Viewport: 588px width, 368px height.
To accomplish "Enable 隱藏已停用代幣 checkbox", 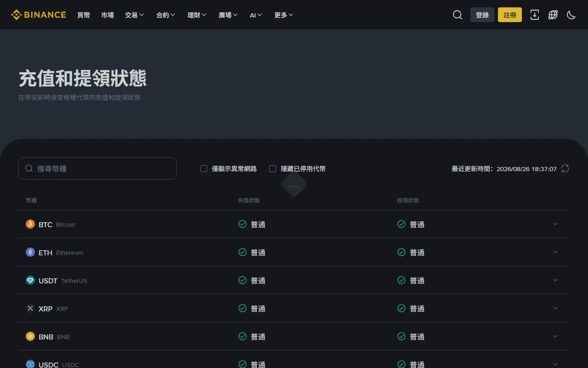I will [273, 169].
